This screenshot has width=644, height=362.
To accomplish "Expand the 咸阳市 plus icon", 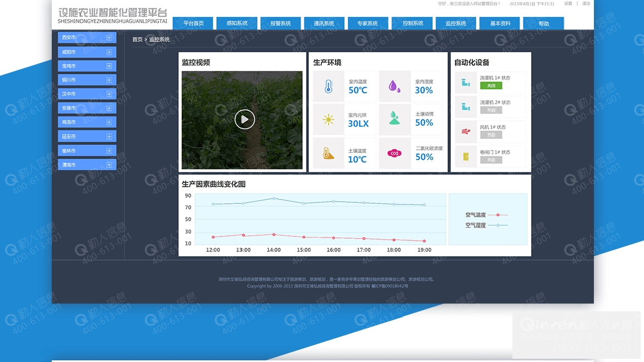I will (109, 52).
